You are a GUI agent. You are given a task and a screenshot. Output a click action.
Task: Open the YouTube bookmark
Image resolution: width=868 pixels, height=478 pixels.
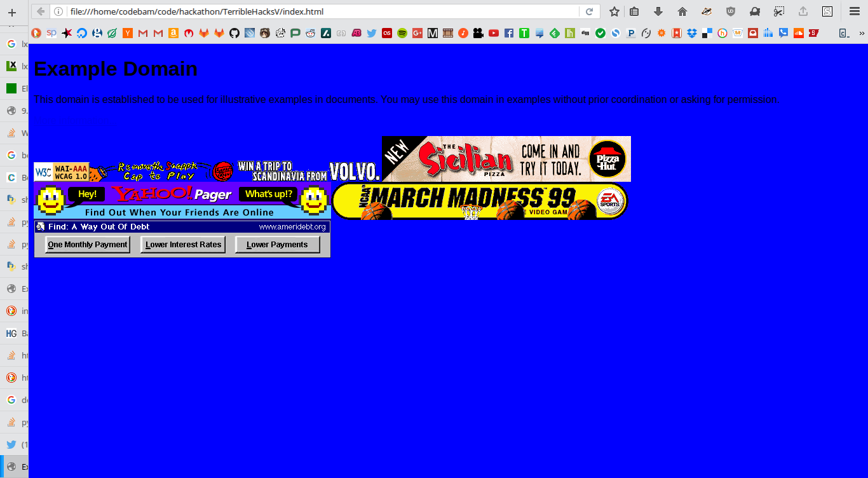(494, 33)
